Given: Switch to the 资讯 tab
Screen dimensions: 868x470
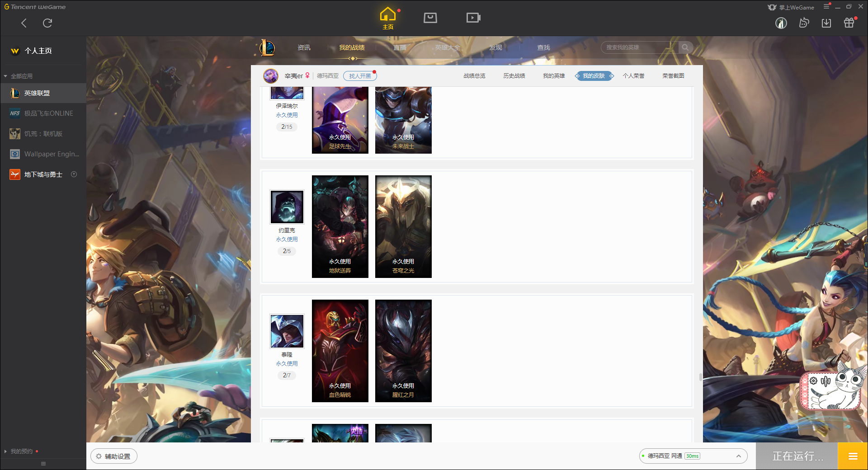Looking at the screenshot, I should [x=304, y=47].
